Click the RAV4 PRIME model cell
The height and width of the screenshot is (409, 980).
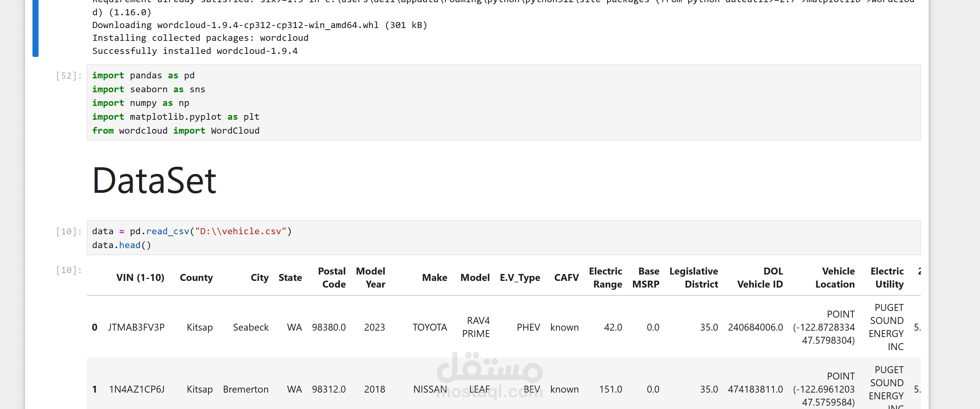click(476, 327)
